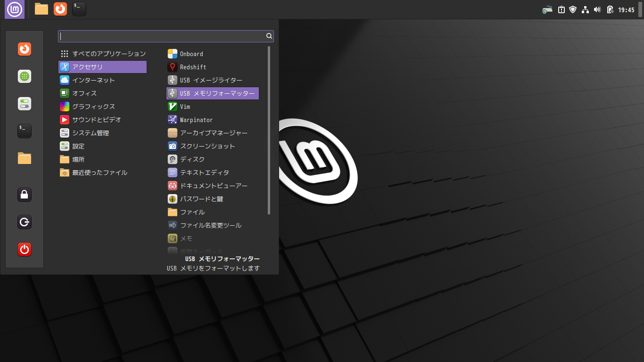Viewport: 644px width, 362px height.
Task: Click the logout icon in sidebar
Action: (x=25, y=222)
